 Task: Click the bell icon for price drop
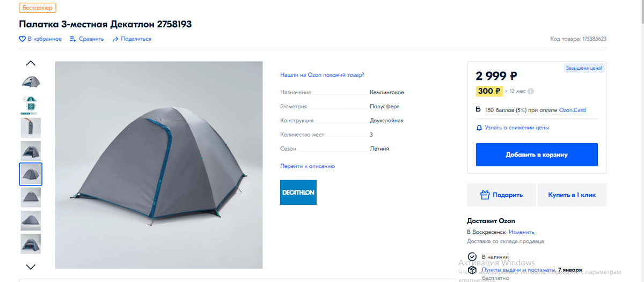click(479, 128)
